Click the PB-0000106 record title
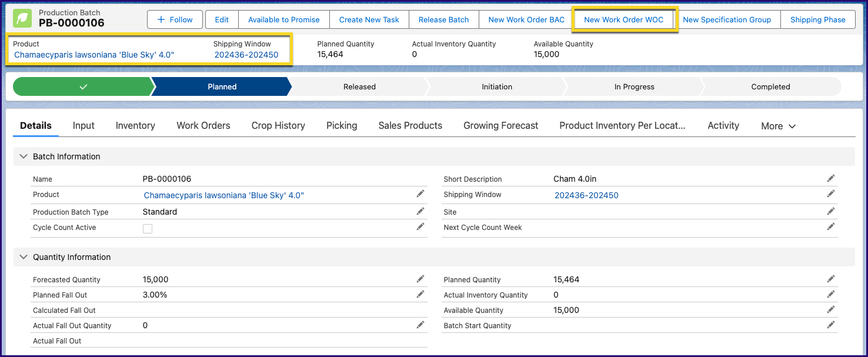This screenshot has width=868, height=357. pyautogui.click(x=72, y=24)
